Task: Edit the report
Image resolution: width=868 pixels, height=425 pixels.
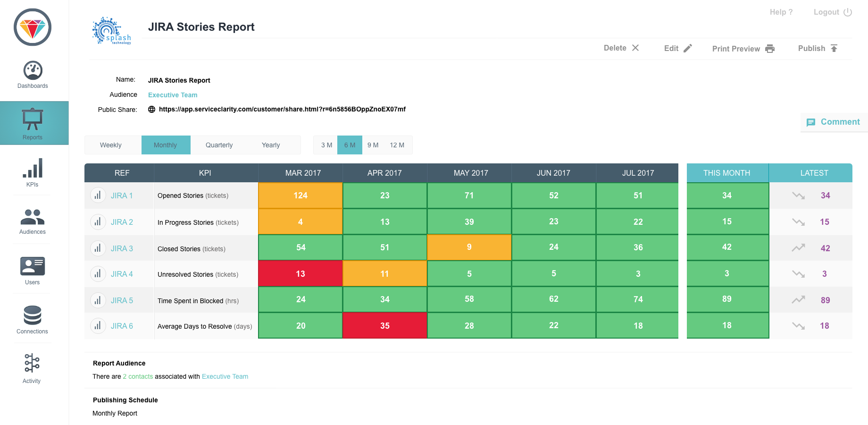Action: pos(678,48)
